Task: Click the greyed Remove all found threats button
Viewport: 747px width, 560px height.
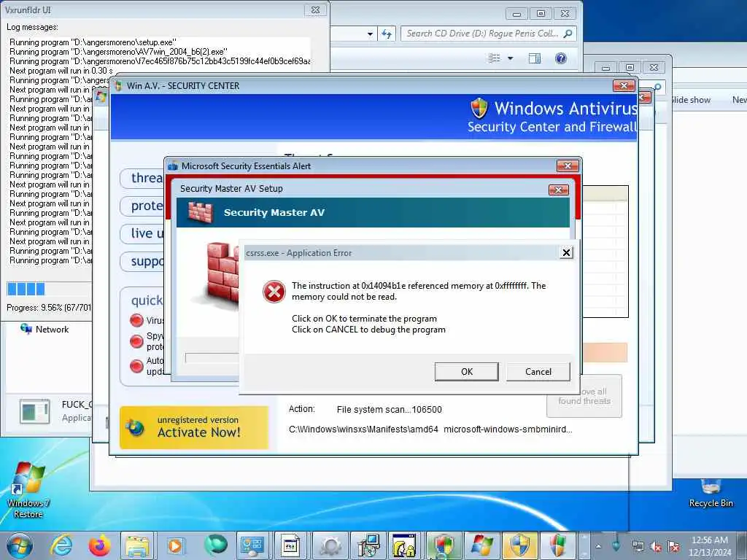Action: [x=584, y=396]
